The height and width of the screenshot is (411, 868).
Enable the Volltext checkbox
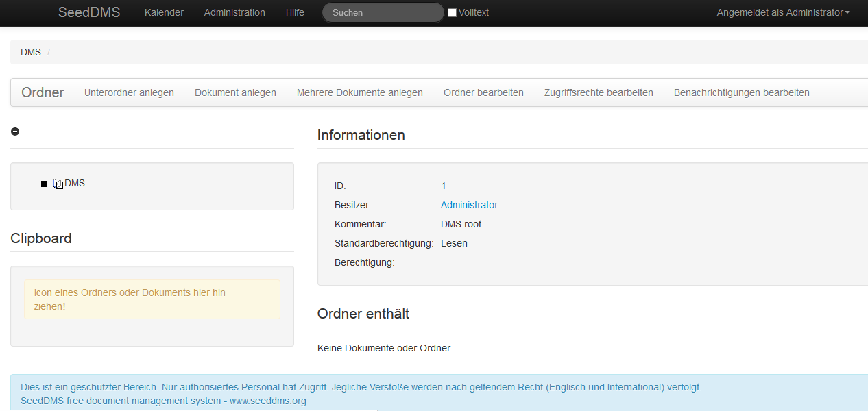tap(452, 12)
